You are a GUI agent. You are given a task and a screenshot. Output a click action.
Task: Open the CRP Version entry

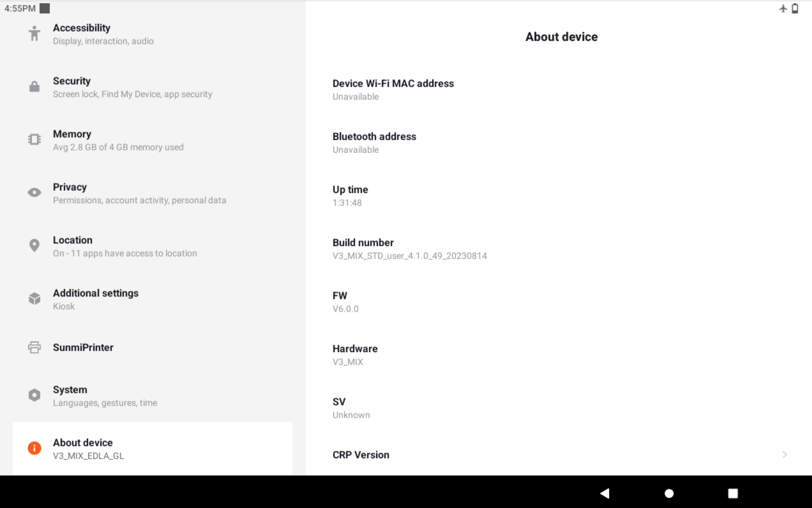tap(361, 454)
